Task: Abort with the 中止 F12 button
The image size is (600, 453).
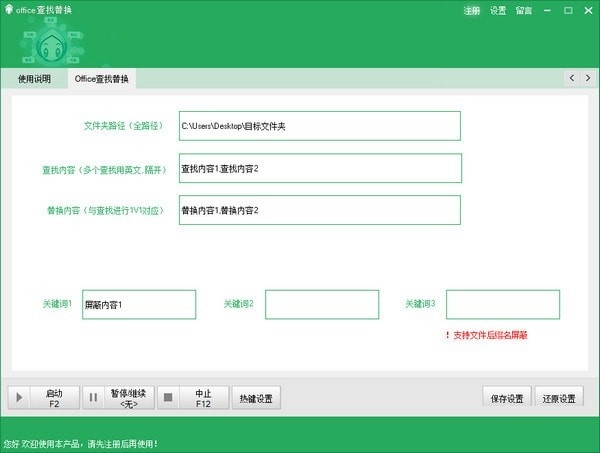Action: click(x=193, y=398)
